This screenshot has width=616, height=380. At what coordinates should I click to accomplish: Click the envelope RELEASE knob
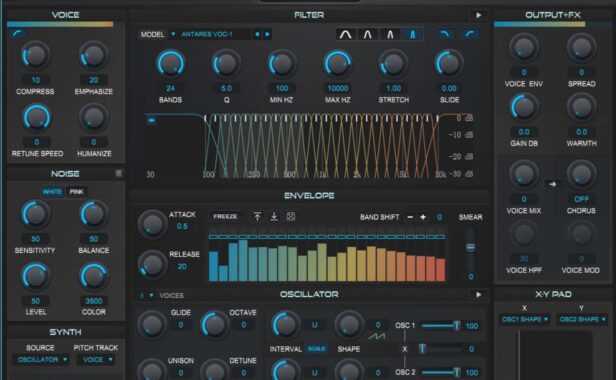tap(152, 265)
